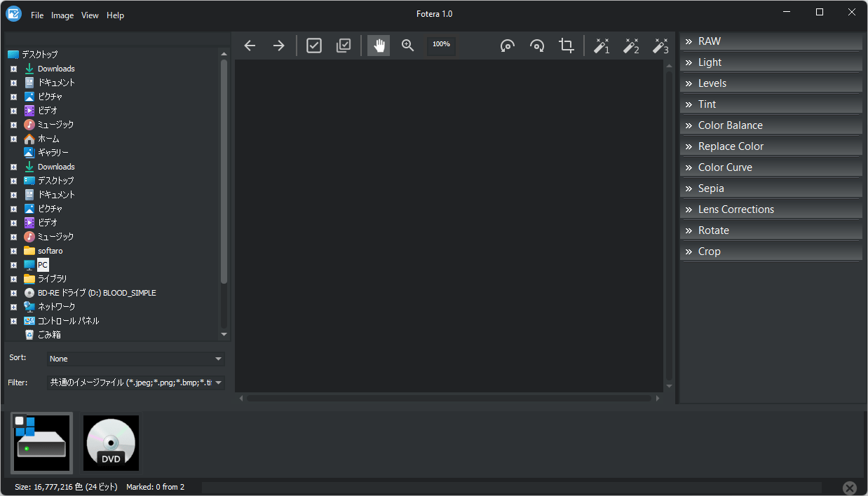Open the Sort dropdown showing None
The image size is (868, 496).
(136, 359)
